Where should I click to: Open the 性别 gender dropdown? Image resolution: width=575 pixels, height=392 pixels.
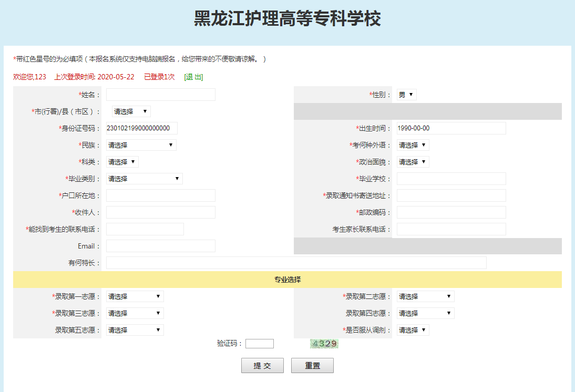407,95
